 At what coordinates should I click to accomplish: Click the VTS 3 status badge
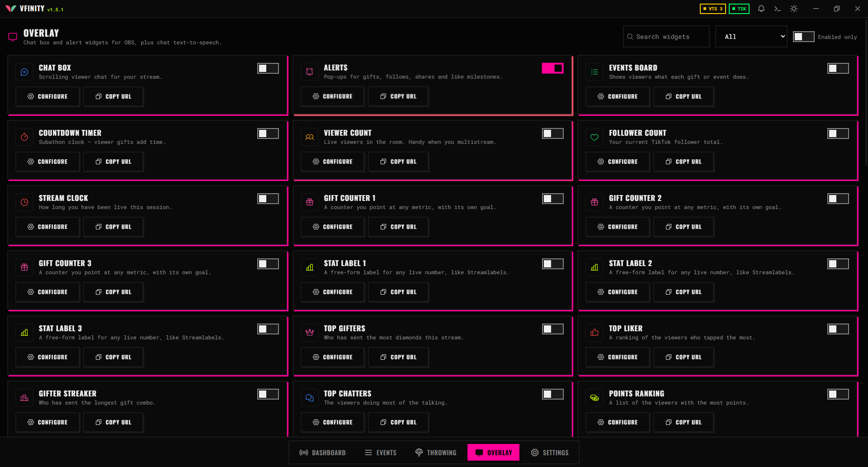(x=713, y=9)
